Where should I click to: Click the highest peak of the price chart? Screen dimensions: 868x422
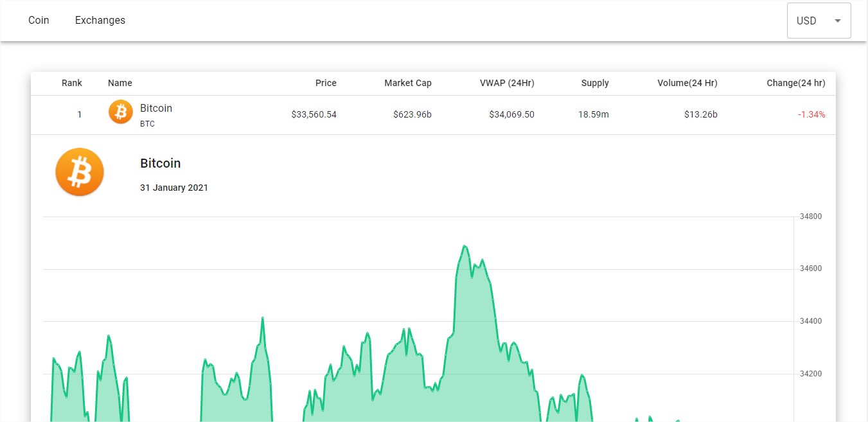pyautogui.click(x=464, y=246)
